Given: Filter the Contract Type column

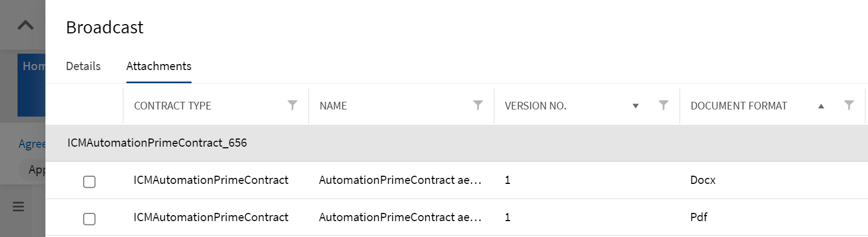Looking at the screenshot, I should pyautogui.click(x=292, y=105).
